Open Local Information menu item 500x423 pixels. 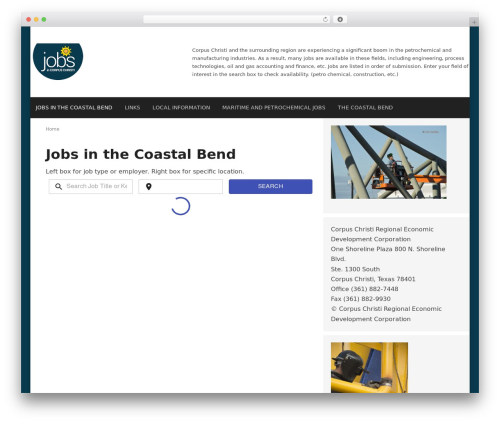tap(181, 108)
